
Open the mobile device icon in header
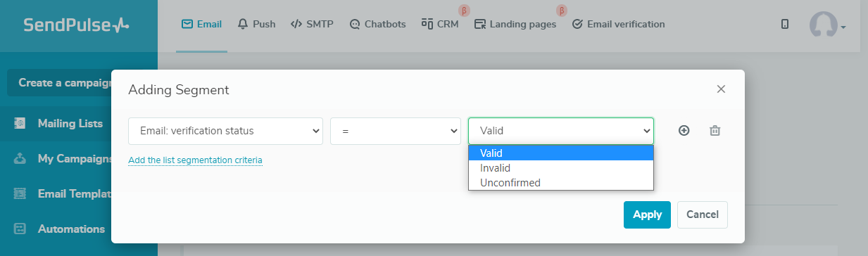click(x=785, y=24)
